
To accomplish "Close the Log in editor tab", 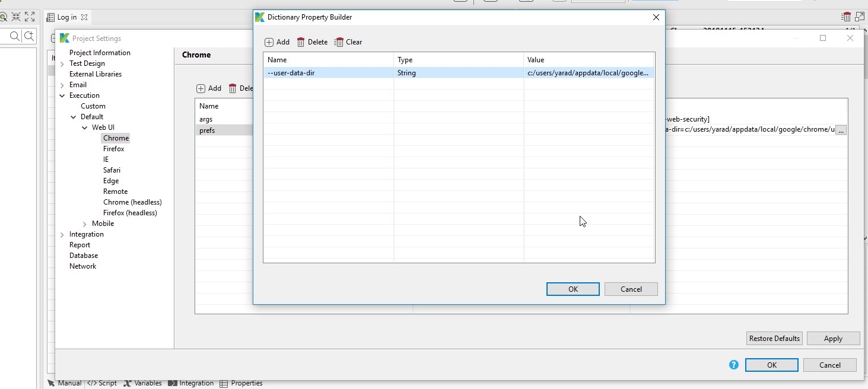I will click(84, 18).
